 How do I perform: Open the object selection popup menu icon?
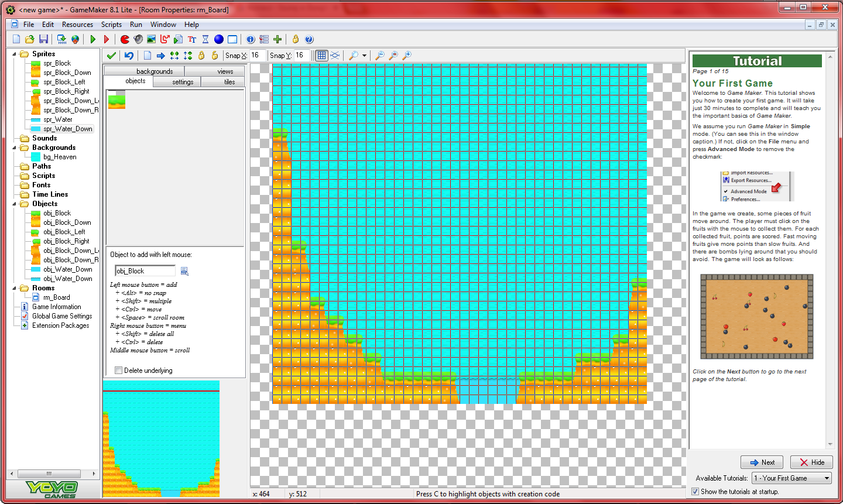[x=184, y=271]
